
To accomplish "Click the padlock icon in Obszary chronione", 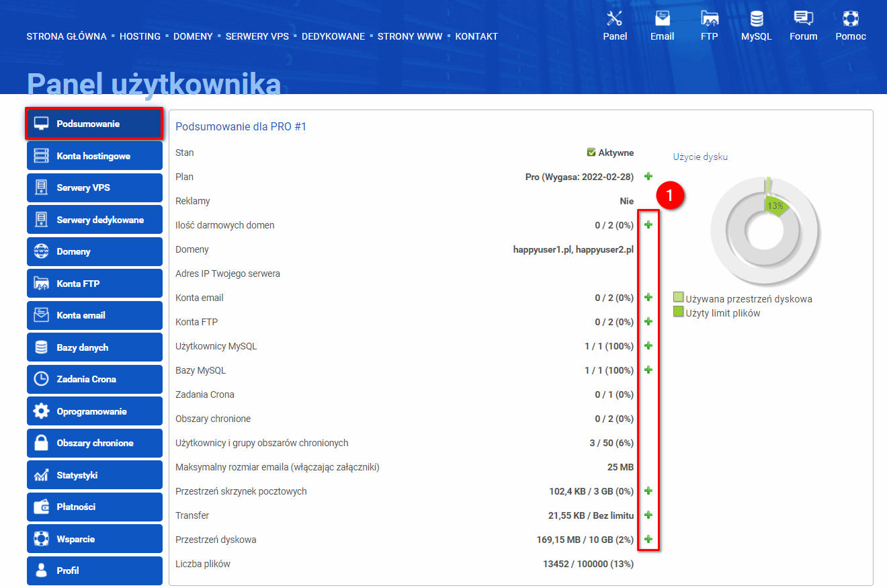I will 42,443.
